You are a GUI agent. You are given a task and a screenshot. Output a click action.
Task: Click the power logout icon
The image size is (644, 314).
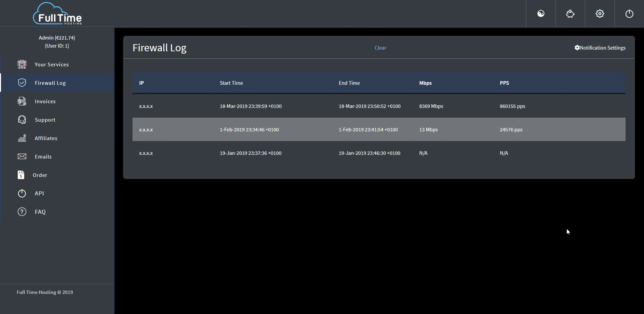click(x=629, y=13)
